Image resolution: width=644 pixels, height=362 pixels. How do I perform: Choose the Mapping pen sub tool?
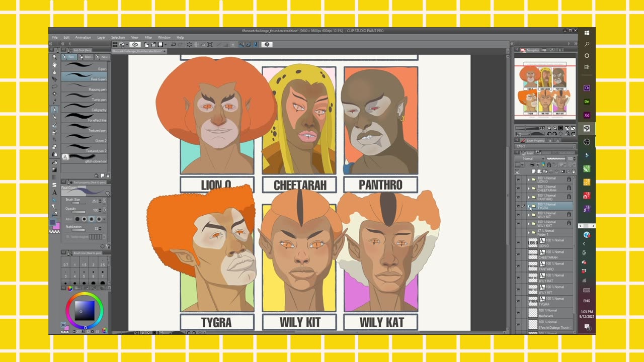click(x=84, y=86)
